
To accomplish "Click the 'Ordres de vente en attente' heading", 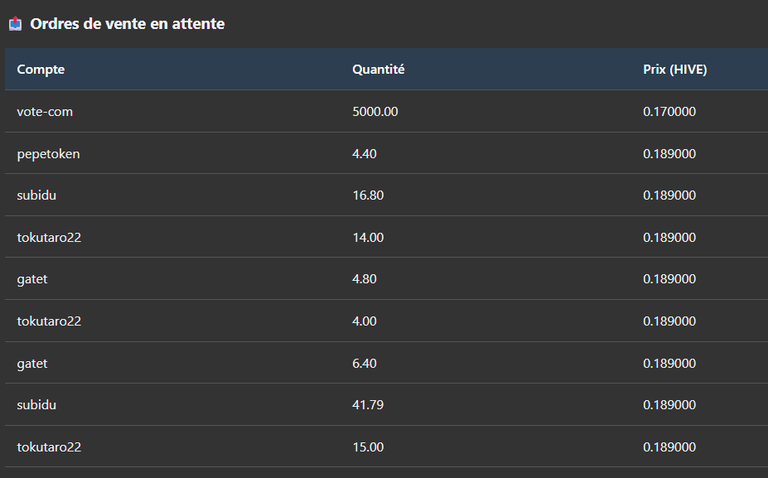I will click(x=127, y=24).
